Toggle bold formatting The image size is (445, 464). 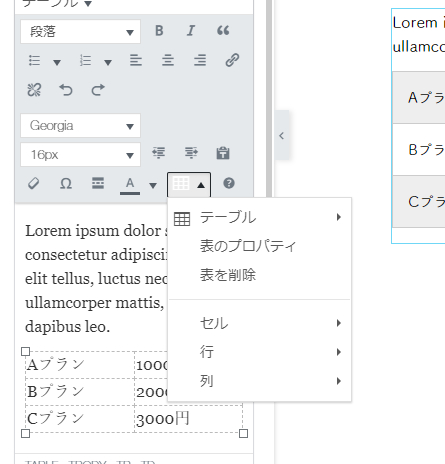(x=159, y=31)
